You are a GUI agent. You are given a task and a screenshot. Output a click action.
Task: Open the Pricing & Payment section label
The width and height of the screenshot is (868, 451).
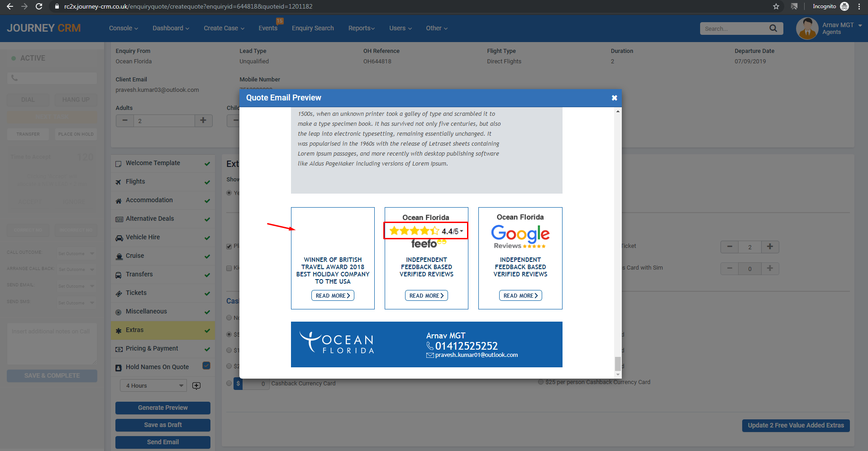152,348
